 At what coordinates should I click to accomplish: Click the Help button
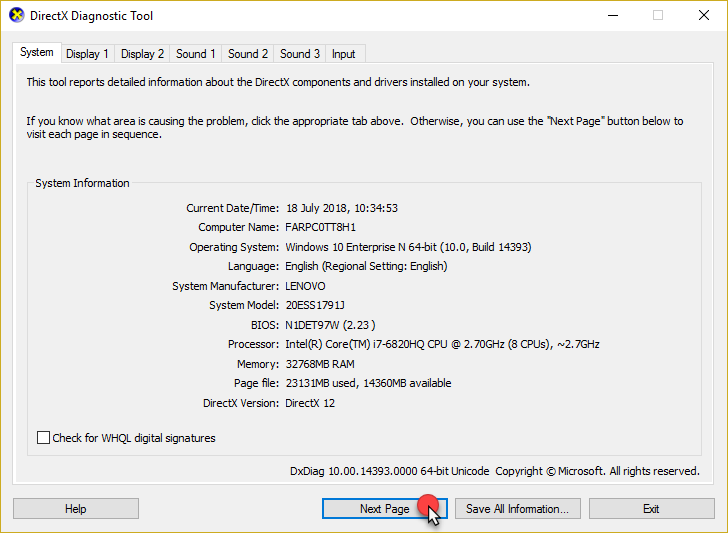pos(76,509)
